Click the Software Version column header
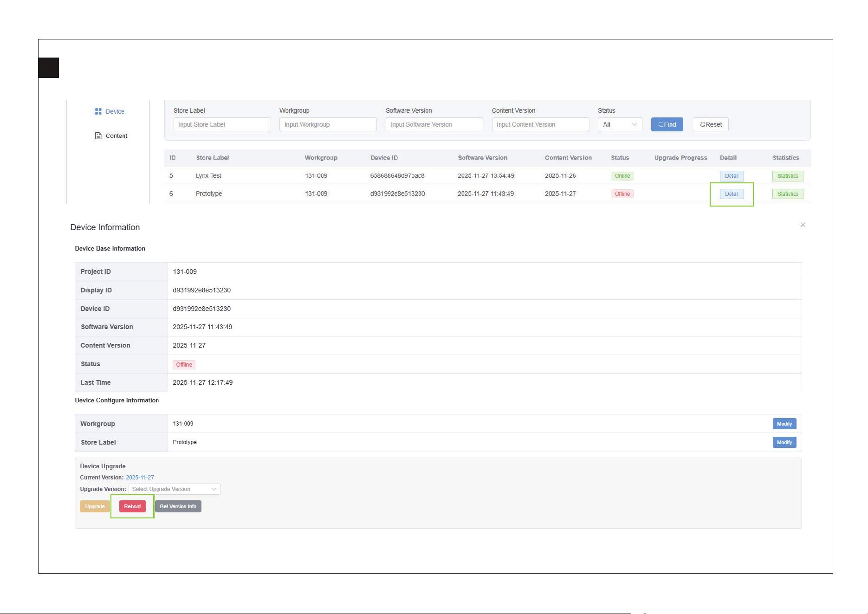Image resolution: width=868 pixels, height=614 pixels. tap(483, 158)
